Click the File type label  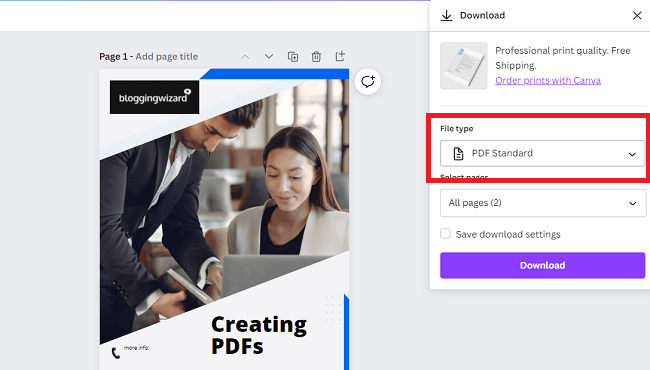pyautogui.click(x=456, y=128)
